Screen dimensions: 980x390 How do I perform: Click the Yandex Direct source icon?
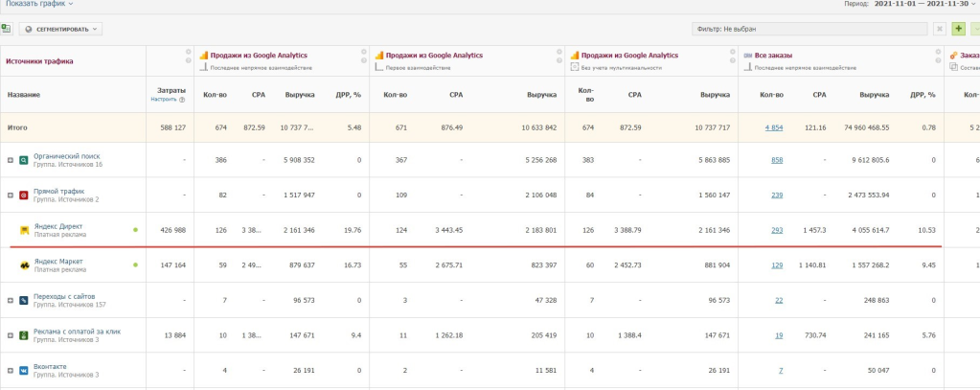(24, 229)
